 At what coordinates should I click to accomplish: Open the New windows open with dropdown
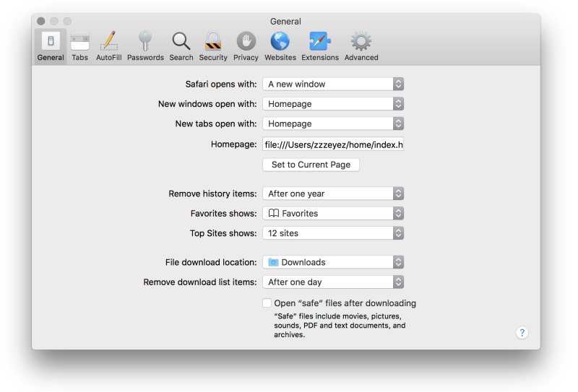333,104
